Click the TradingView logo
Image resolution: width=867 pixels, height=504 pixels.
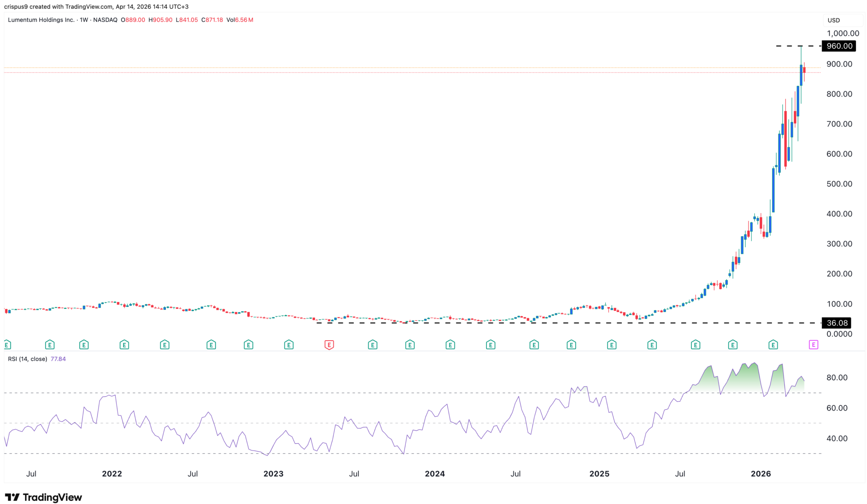coord(43,497)
